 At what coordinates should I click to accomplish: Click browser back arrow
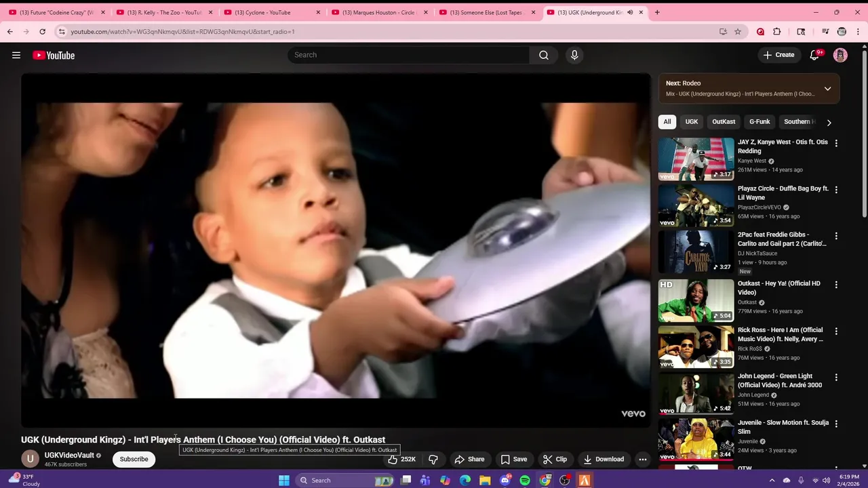pos(9,31)
